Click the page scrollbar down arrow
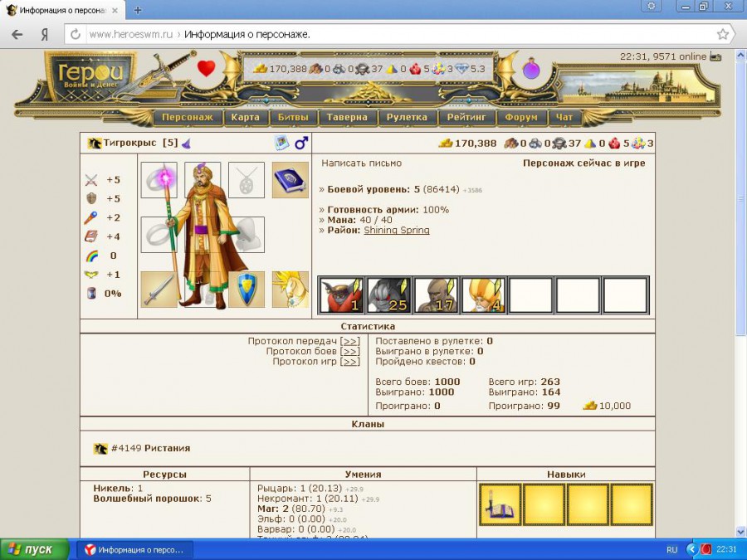 pos(741,531)
